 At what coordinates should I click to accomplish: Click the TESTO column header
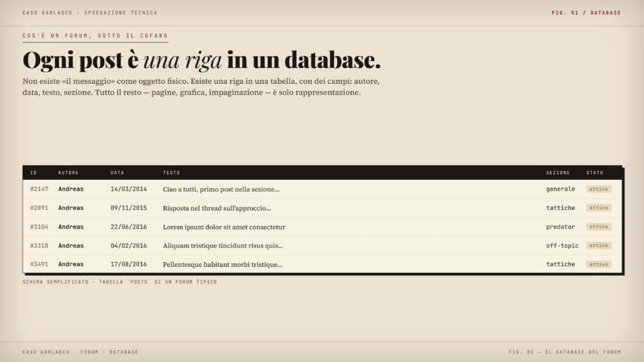tap(171, 173)
